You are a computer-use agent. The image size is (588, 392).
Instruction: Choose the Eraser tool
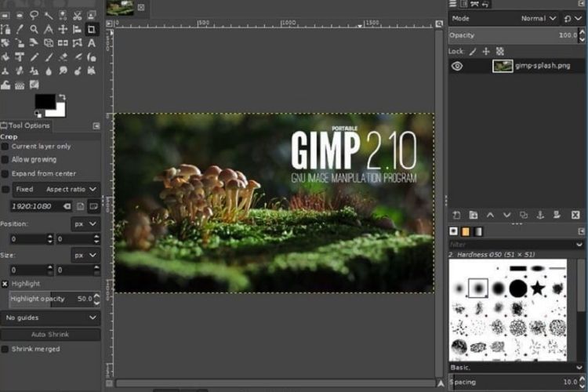pyautogui.click(x=63, y=57)
